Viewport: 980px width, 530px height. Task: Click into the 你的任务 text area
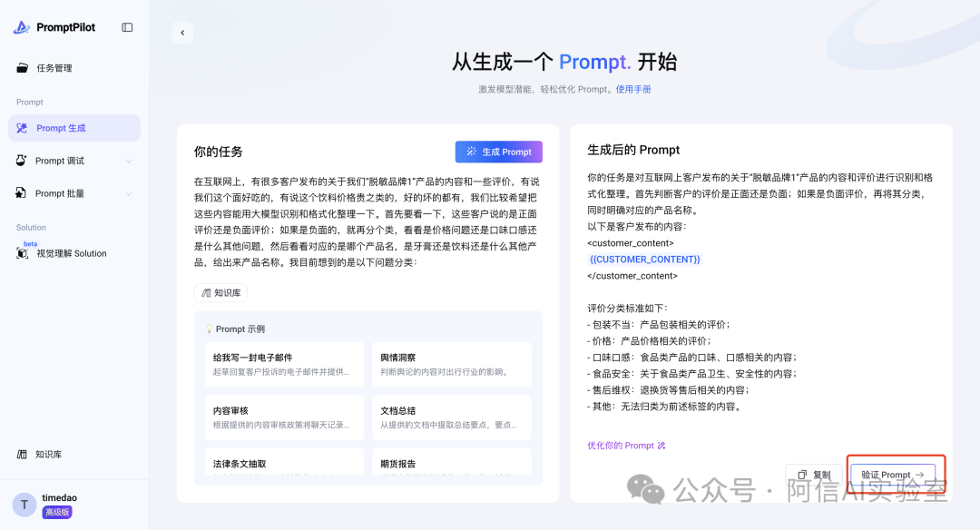pos(367,221)
